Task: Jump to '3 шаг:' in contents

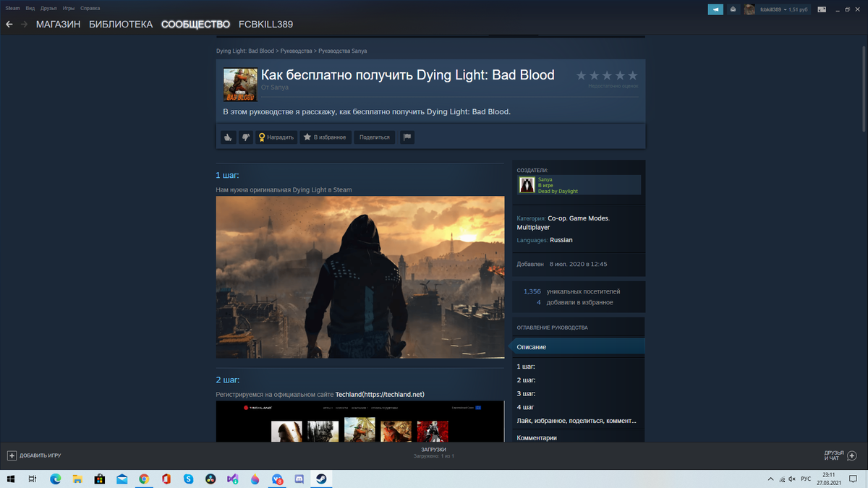Action: click(526, 394)
